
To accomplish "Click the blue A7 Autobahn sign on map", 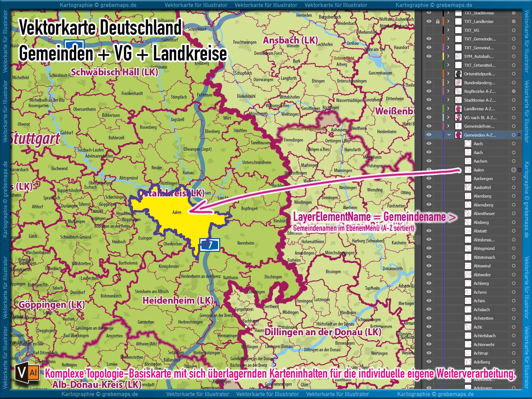I will click(x=210, y=245).
